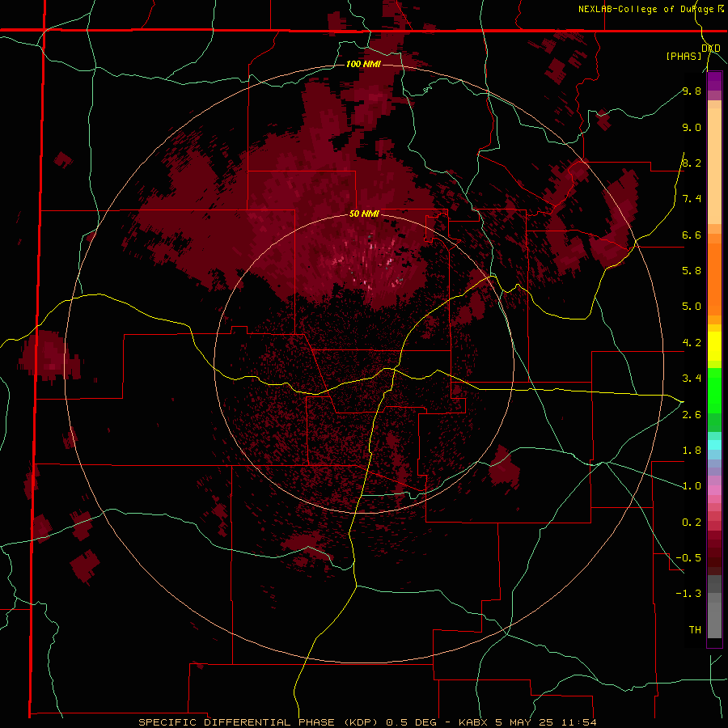Pick the cyan swatch on the color bar
The width and height of the screenshot is (728, 728).
coord(714,444)
